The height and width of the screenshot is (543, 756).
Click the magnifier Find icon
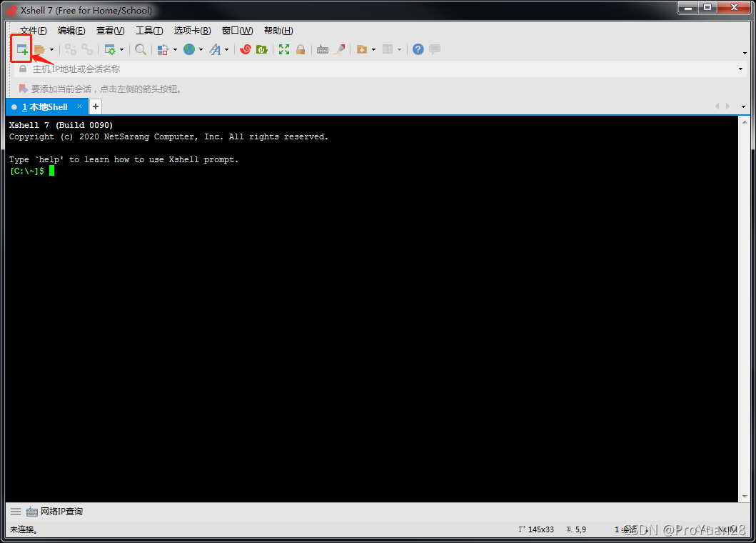(x=141, y=49)
